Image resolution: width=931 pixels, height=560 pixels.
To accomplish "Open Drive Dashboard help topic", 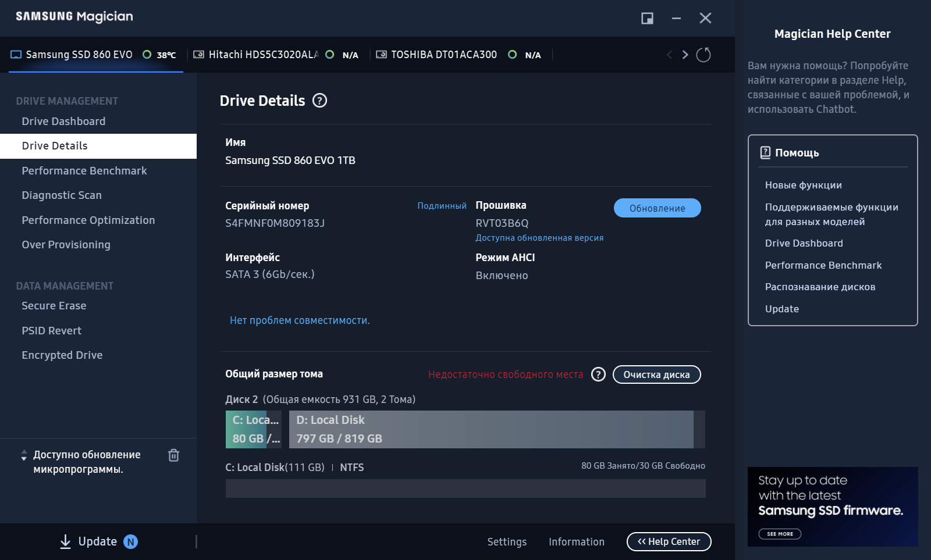I will point(804,244).
